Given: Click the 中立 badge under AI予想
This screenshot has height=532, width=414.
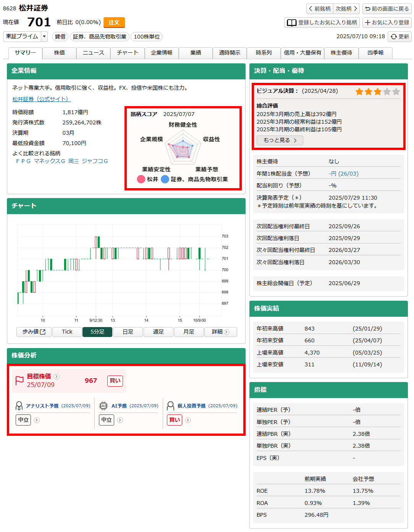Looking at the screenshot, I should [107, 420].
